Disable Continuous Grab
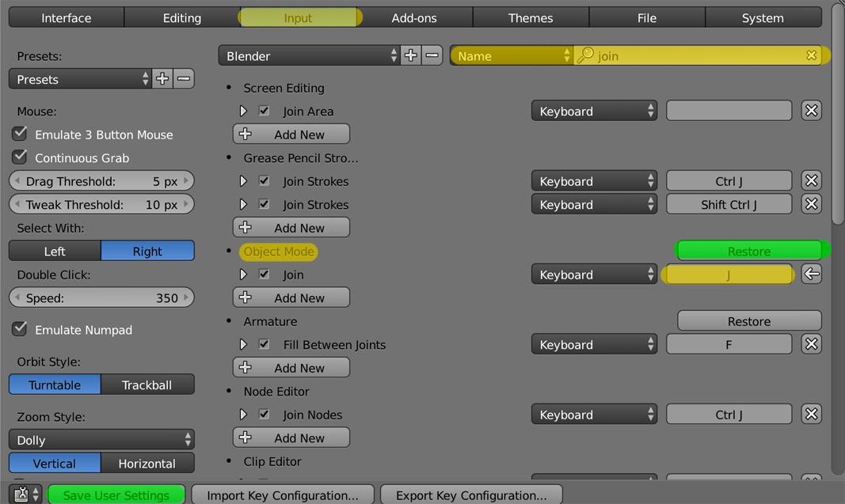Viewport: 845px width, 504px height. (x=19, y=157)
